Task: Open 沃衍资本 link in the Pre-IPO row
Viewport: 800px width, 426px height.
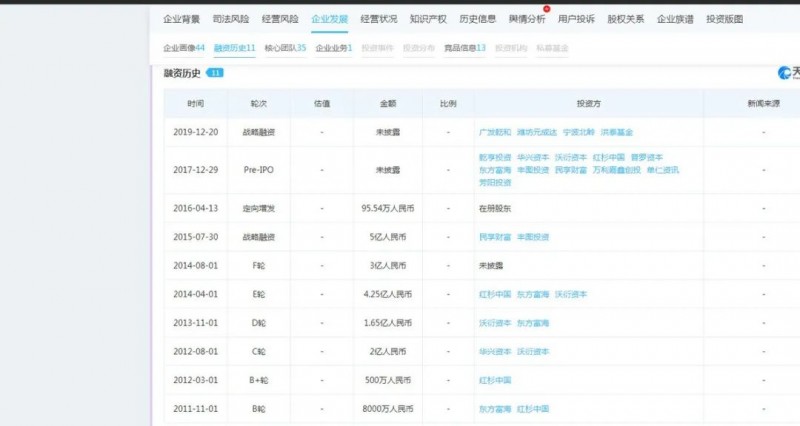Action: pos(571,158)
